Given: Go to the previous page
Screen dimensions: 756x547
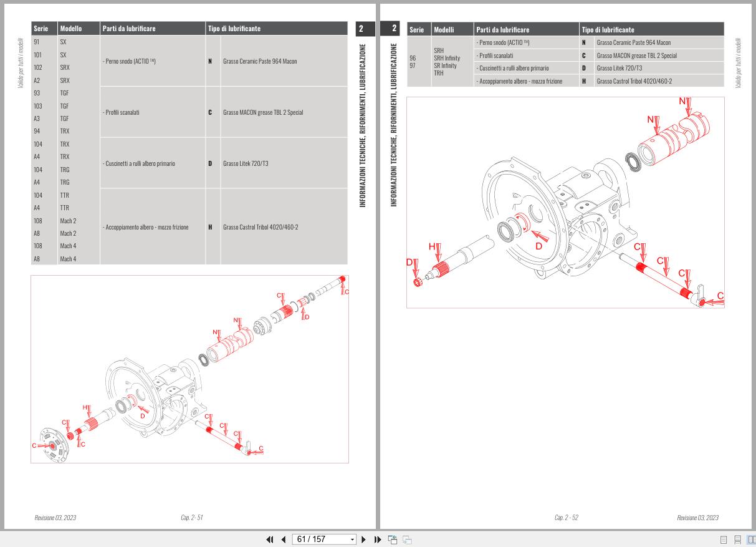Looking at the screenshot, I should pos(284,540).
